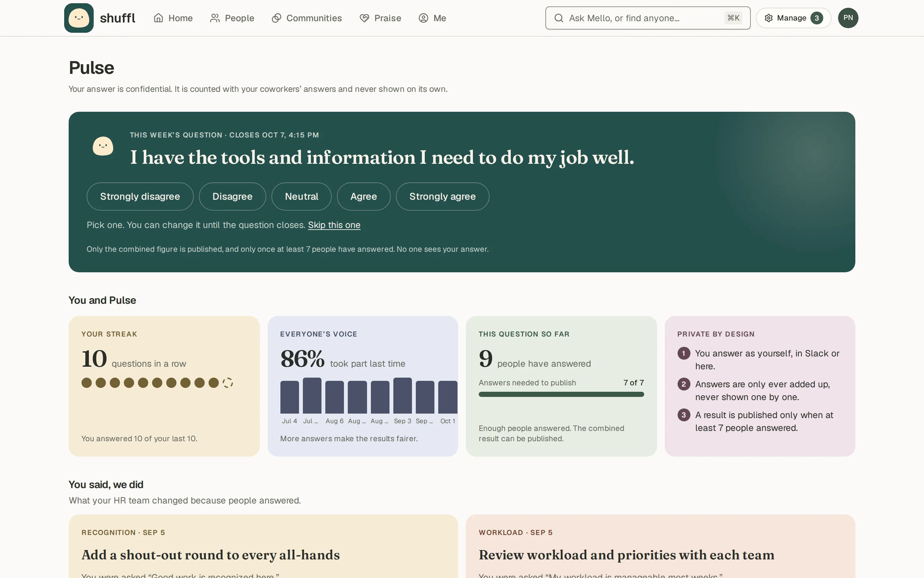Click the Manage badge showing 3
The height and width of the screenshot is (578, 924).
coord(817,18)
